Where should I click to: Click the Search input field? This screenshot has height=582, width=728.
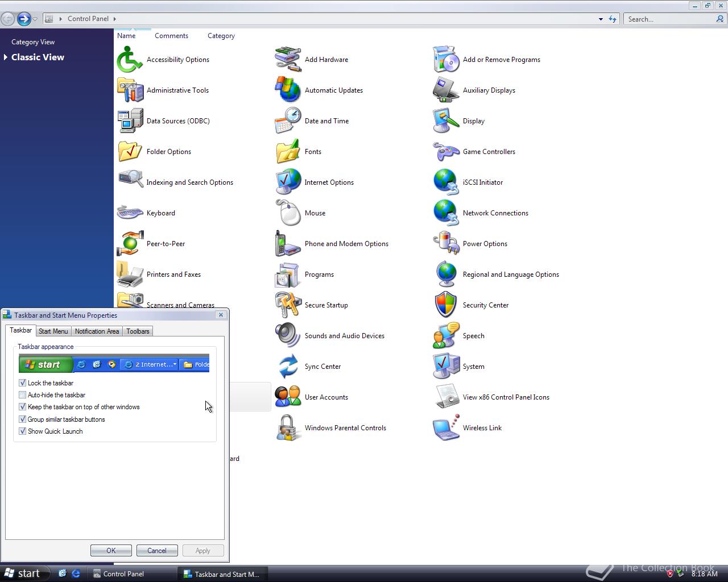coord(670,19)
